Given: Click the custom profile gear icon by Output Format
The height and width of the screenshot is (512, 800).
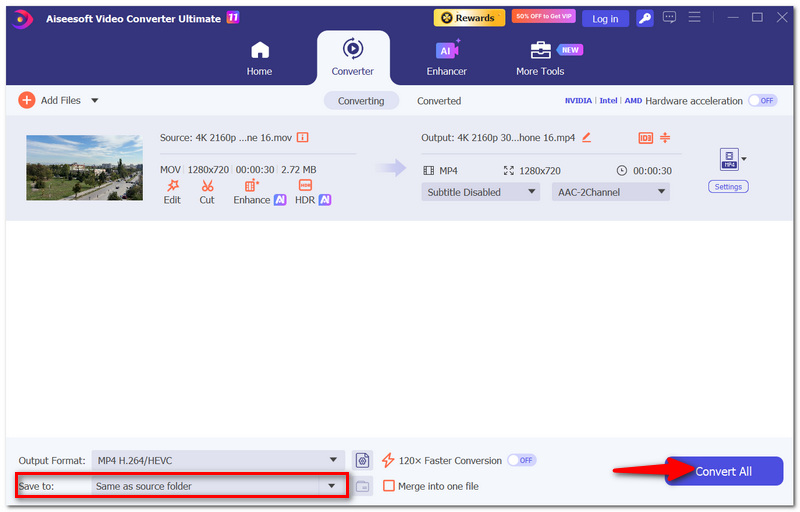Looking at the screenshot, I should (362, 460).
